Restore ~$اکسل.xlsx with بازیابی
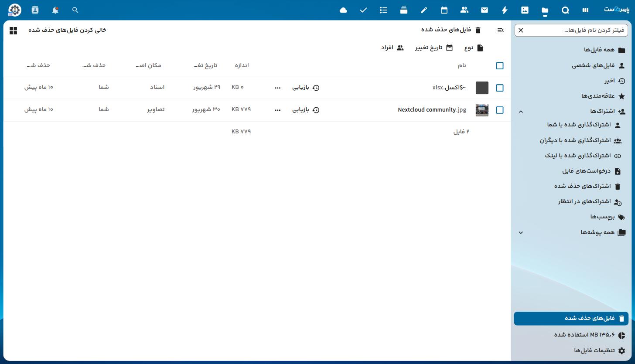Image resolution: width=635 pixels, height=364 pixels. pyautogui.click(x=306, y=88)
